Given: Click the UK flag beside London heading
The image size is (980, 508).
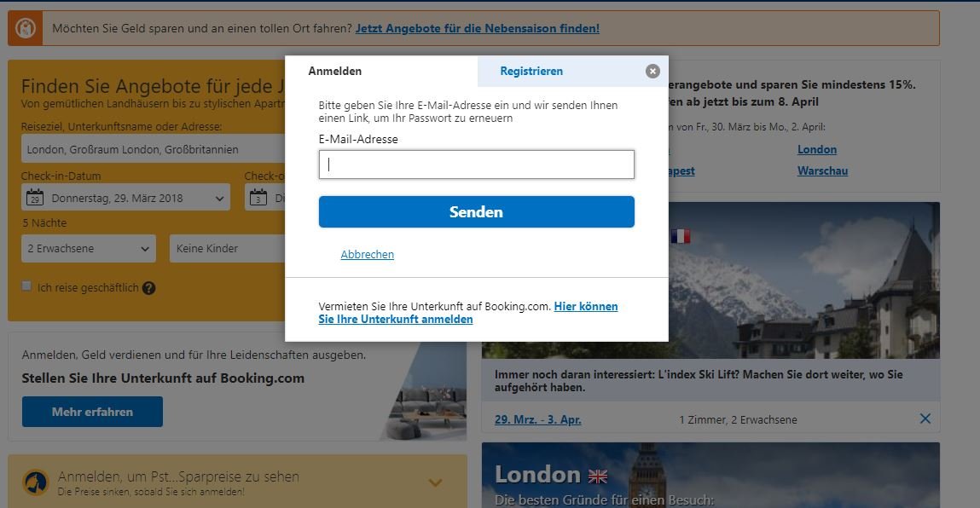Looking at the screenshot, I should tap(597, 476).
